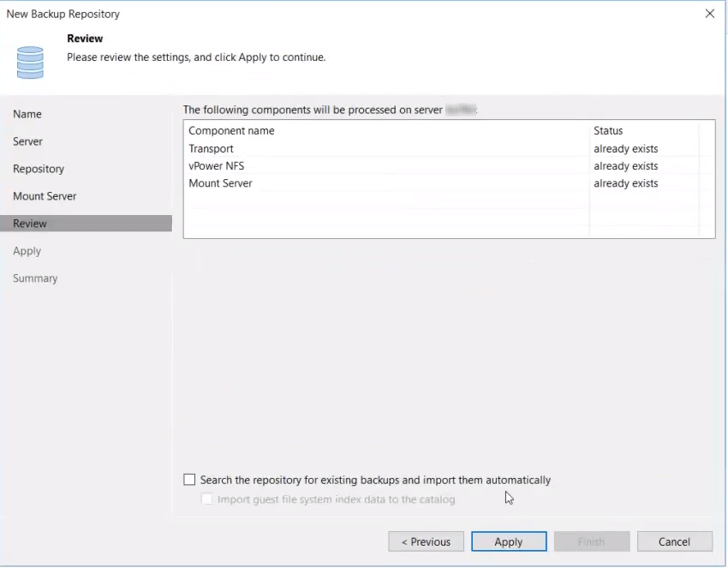Click the Summary step in sidebar
728x568 pixels.
click(35, 278)
